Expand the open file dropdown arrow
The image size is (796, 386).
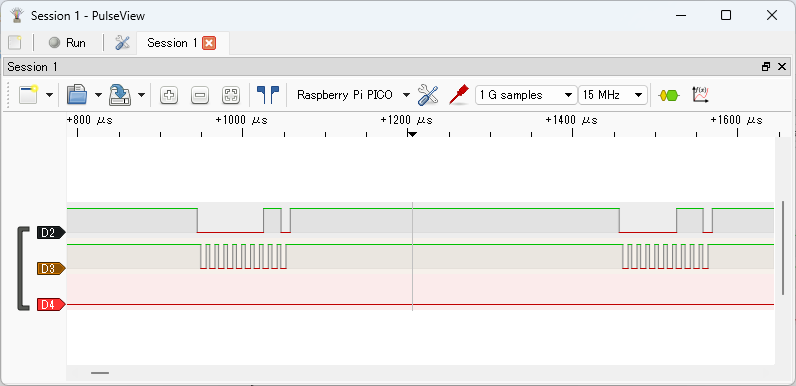(98, 95)
